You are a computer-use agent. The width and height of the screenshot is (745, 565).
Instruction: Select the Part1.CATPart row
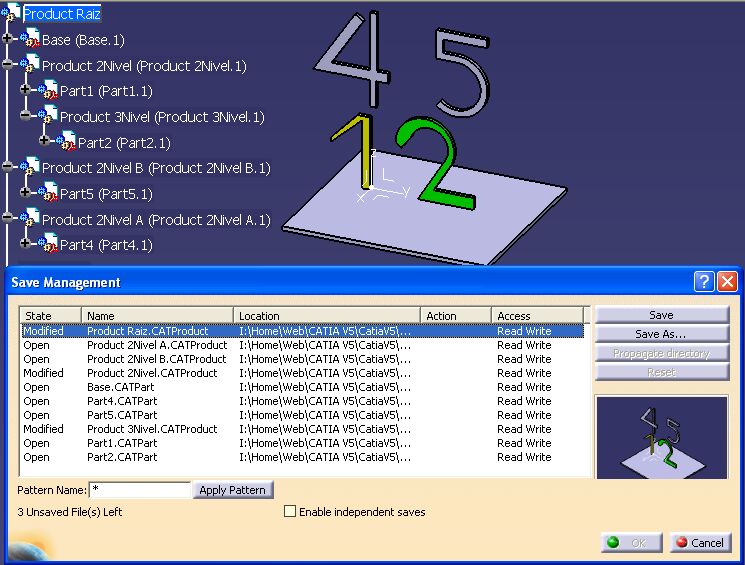point(302,443)
